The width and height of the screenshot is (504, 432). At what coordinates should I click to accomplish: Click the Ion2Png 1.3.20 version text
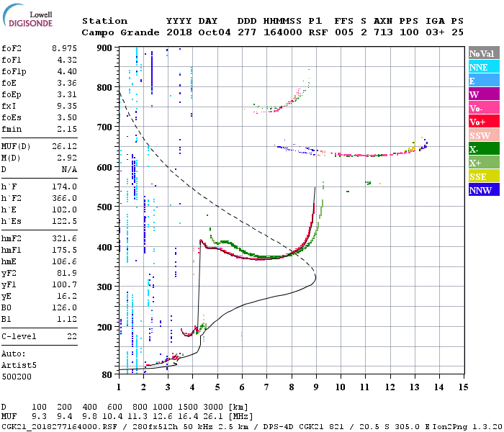(467, 426)
